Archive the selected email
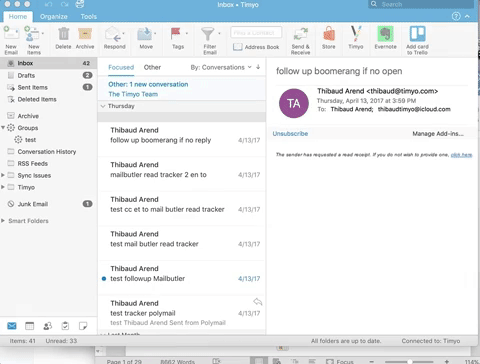 (85, 38)
